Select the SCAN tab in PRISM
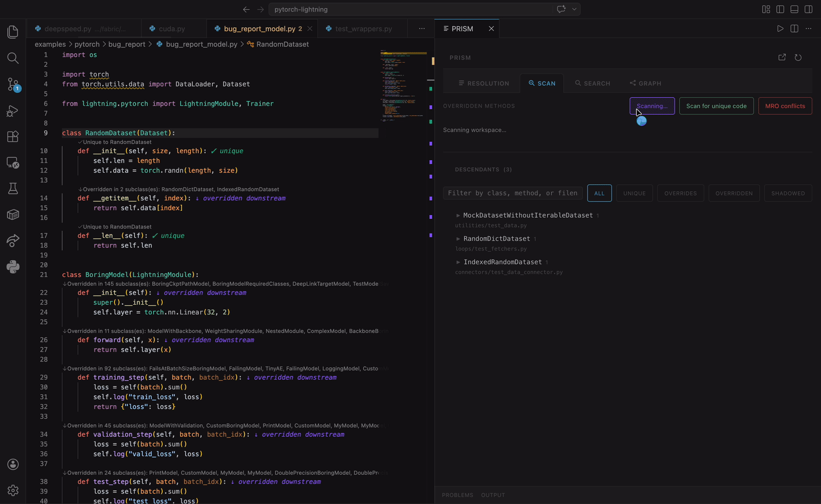This screenshot has width=821, height=504. tap(542, 84)
